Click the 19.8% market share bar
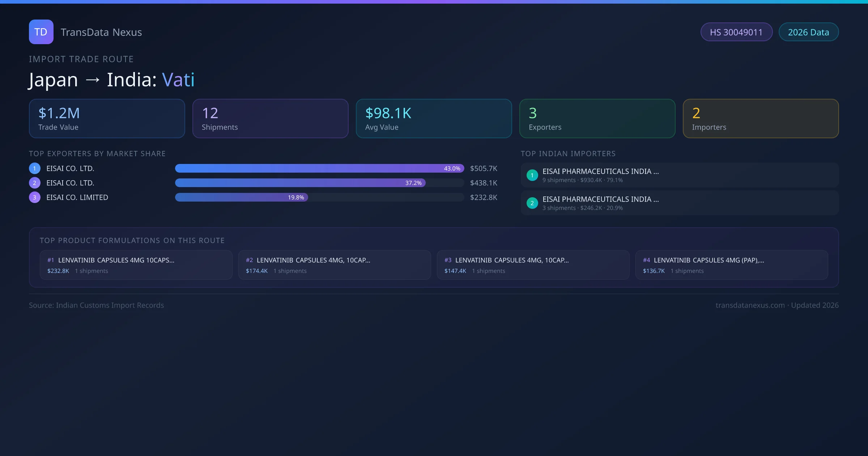 tap(241, 197)
